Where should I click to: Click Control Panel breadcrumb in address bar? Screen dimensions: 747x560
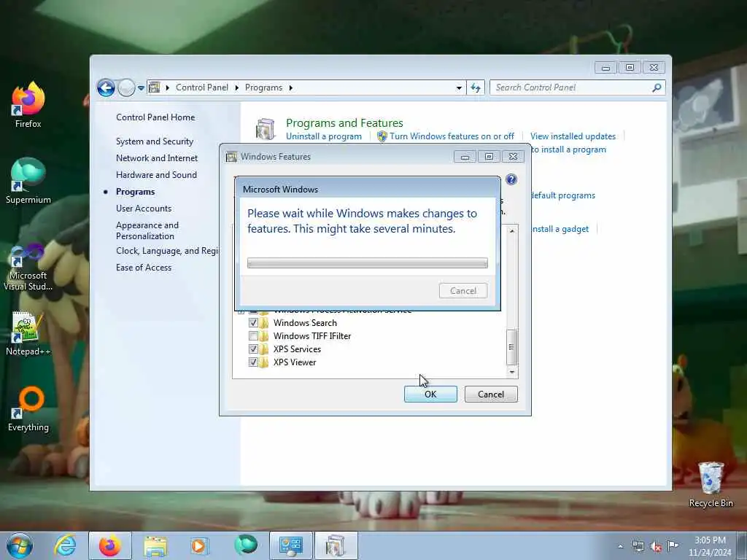201,87
